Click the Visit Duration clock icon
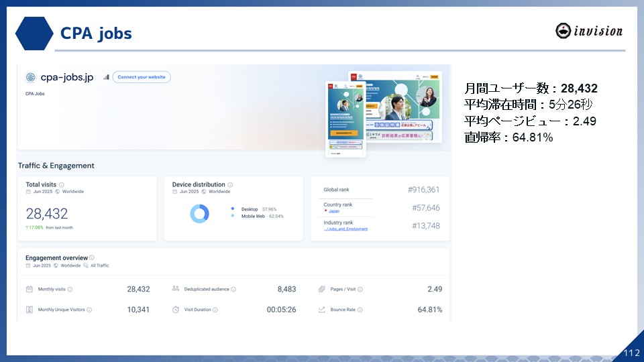The width and height of the screenshot is (644, 362). pos(175,310)
